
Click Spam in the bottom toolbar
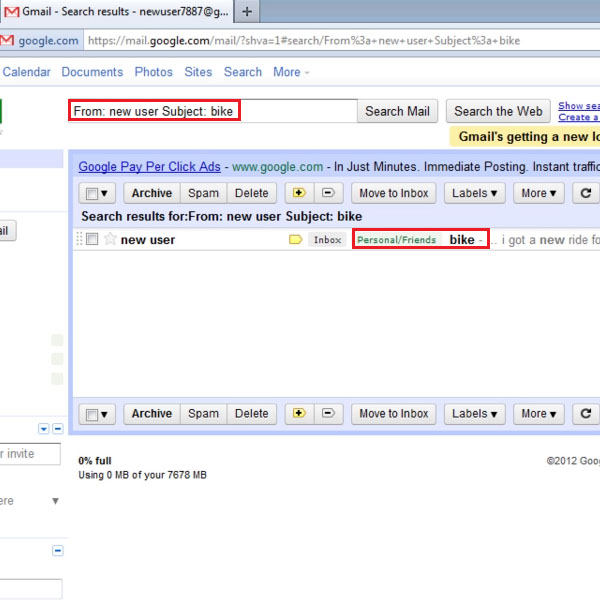(x=204, y=414)
